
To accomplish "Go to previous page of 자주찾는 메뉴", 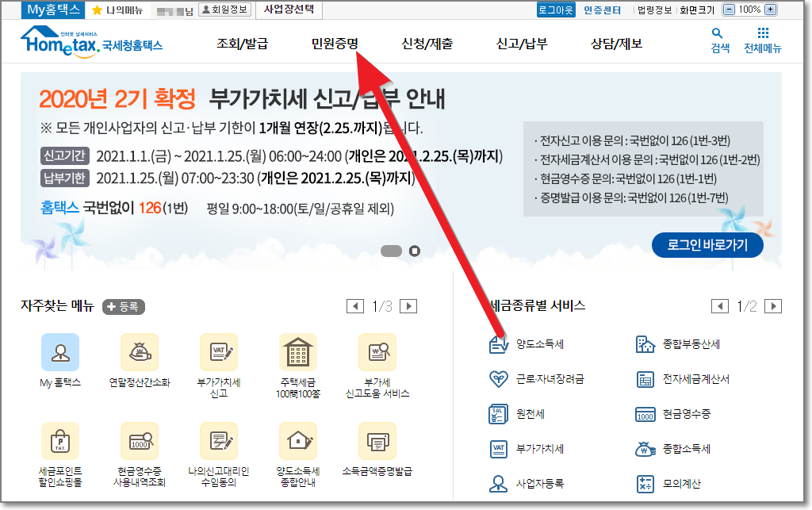I will pos(354,306).
